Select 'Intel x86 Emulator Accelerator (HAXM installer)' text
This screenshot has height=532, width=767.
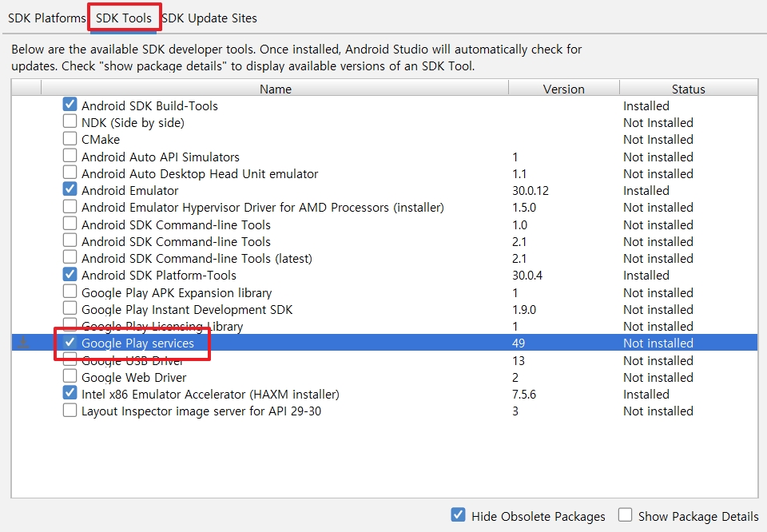pos(210,394)
